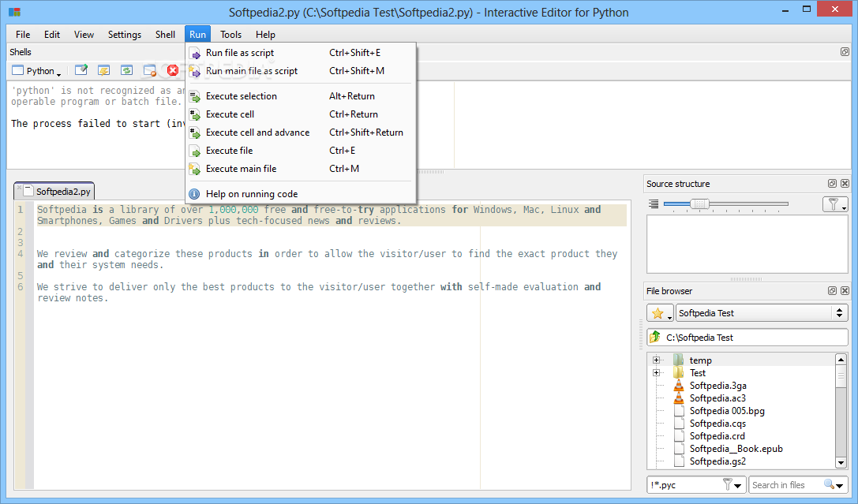Click the edit shell configurations icon
The width and height of the screenshot is (858, 504).
click(81, 70)
